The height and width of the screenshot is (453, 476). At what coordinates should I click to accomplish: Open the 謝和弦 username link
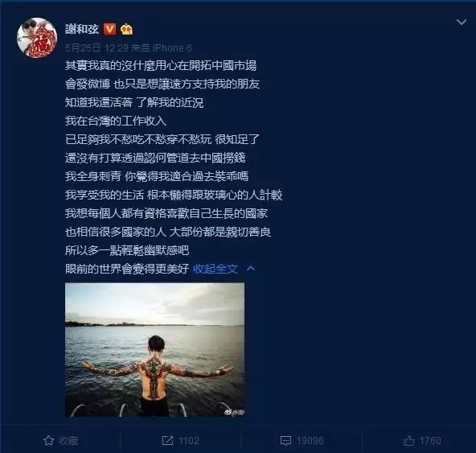click(x=82, y=29)
